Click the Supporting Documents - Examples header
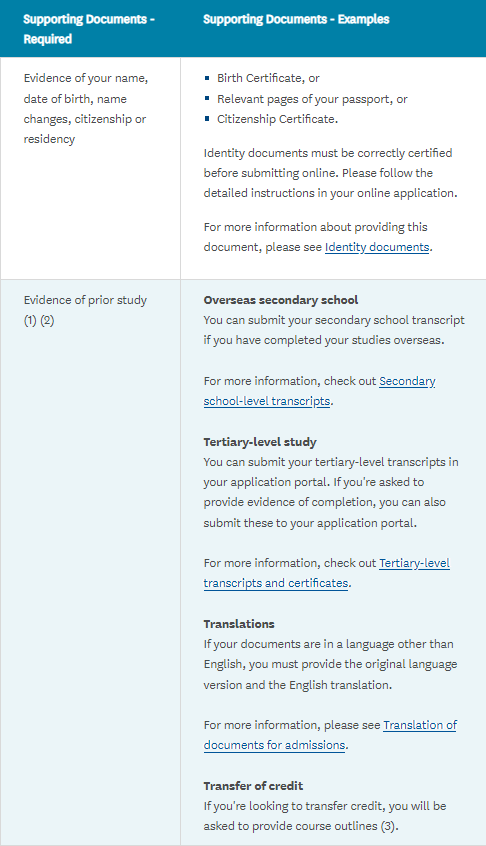This screenshot has width=486, height=846. coord(296,19)
